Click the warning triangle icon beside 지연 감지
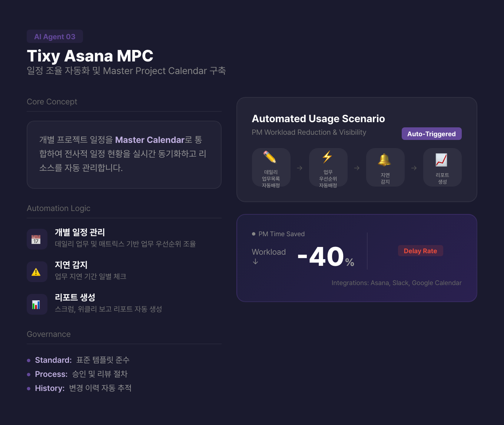The width and height of the screenshot is (504, 425). (x=36, y=272)
